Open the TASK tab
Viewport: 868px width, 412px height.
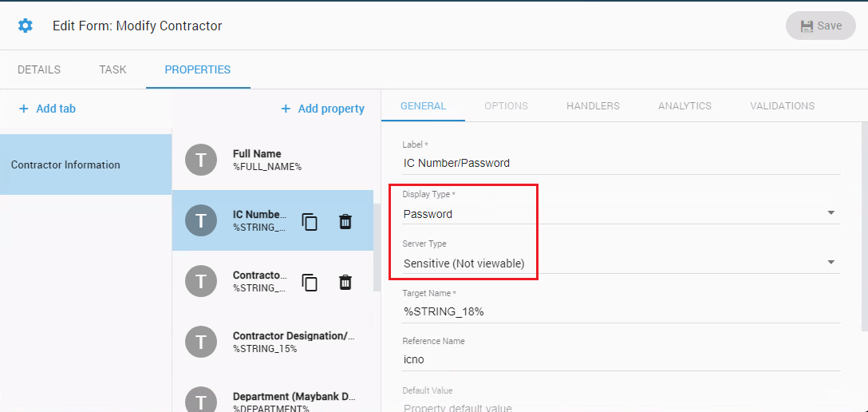pyautogui.click(x=112, y=69)
